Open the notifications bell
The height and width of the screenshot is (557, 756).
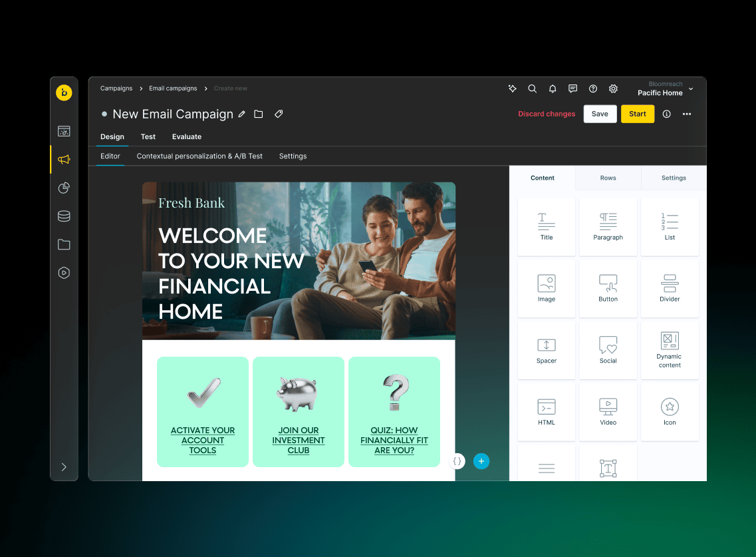pyautogui.click(x=553, y=89)
